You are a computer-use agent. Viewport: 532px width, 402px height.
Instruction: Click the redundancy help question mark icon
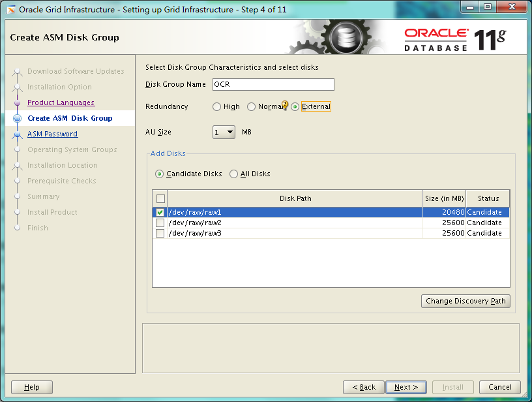click(x=285, y=106)
